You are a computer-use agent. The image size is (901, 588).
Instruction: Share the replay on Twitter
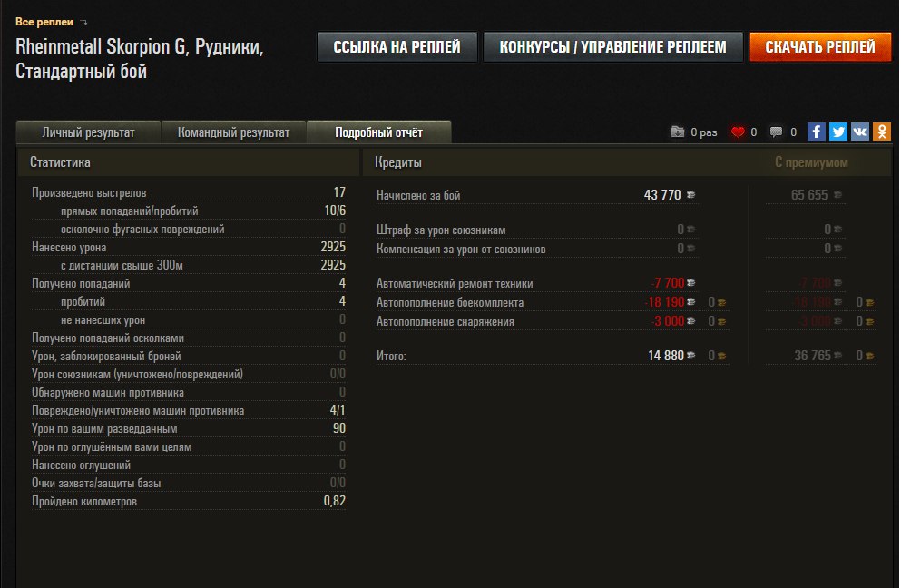(x=838, y=132)
